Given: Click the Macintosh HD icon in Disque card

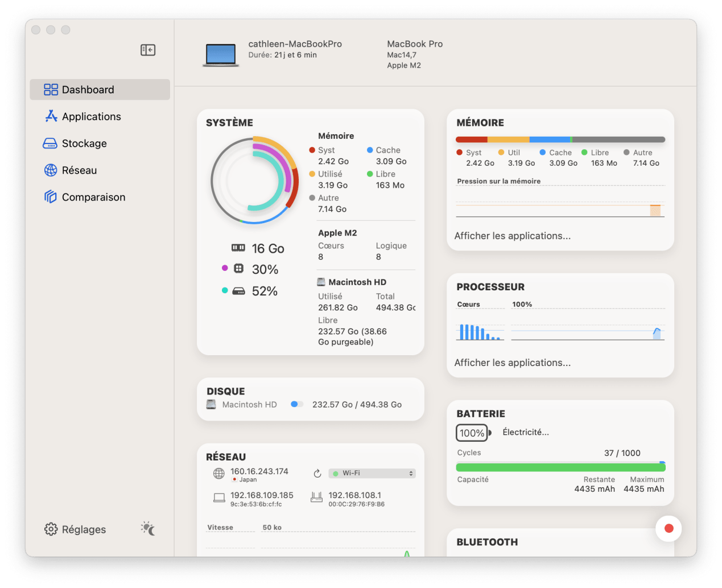Looking at the screenshot, I should click(x=211, y=405).
